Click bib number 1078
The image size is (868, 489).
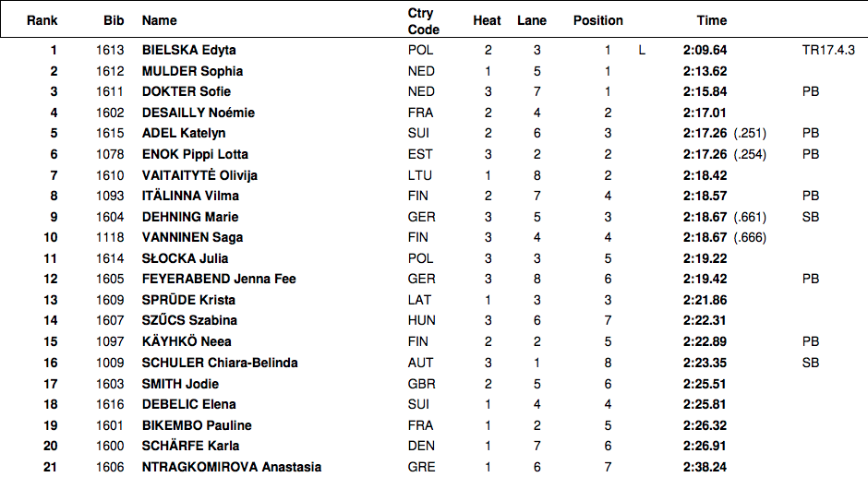[x=109, y=154]
